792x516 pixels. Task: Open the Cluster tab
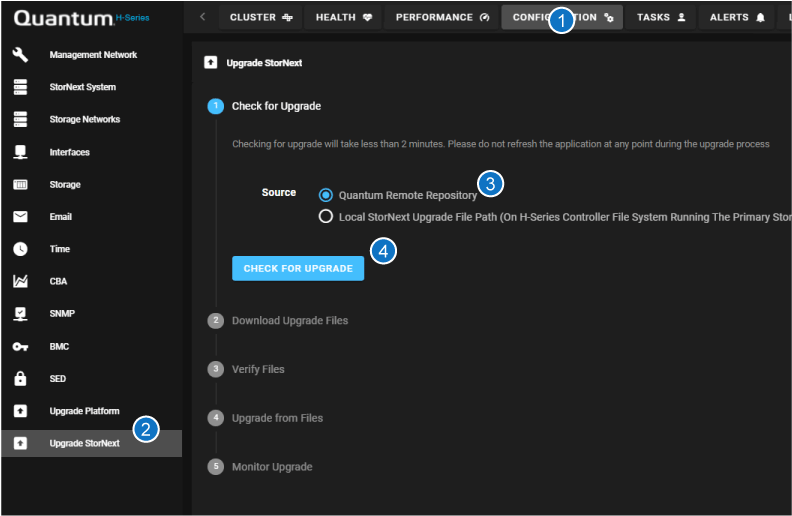[260, 17]
